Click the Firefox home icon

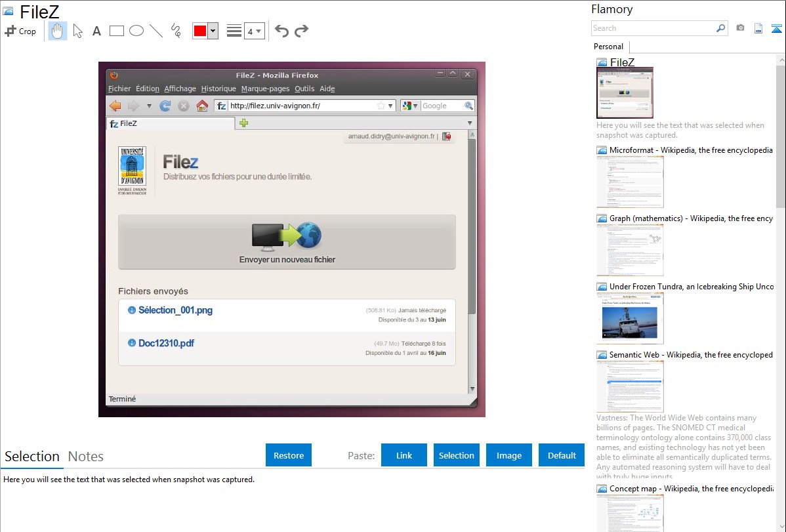pyautogui.click(x=202, y=106)
